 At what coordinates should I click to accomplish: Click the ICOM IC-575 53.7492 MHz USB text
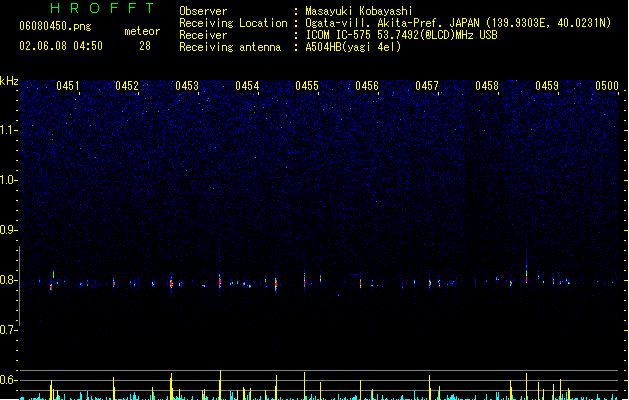(402, 35)
